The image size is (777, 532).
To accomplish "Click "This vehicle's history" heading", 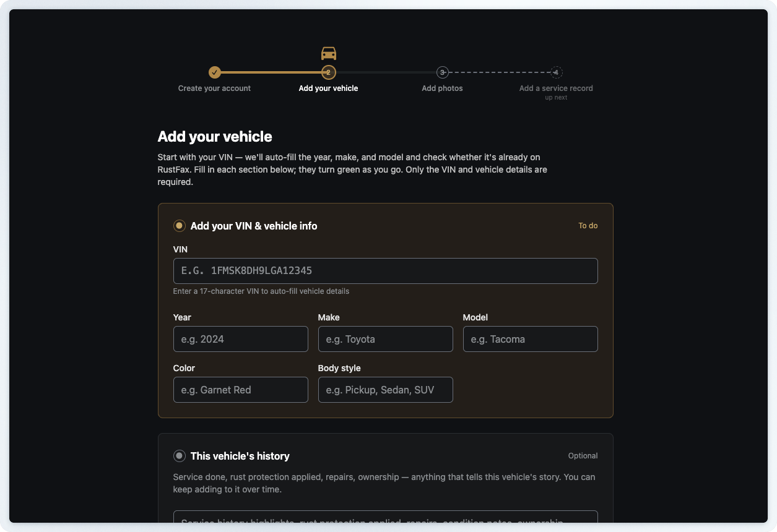I will coord(240,456).
